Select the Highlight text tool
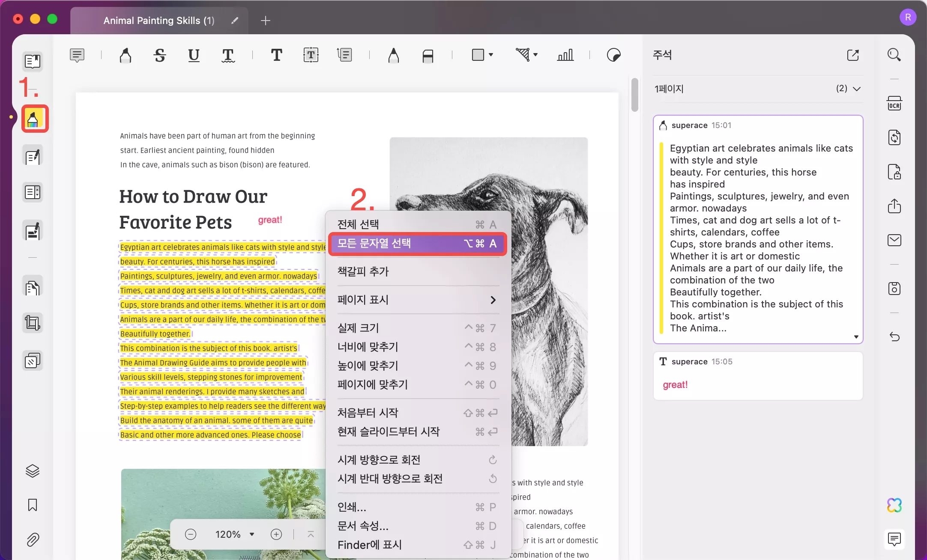Image resolution: width=927 pixels, height=560 pixels. [x=126, y=55]
